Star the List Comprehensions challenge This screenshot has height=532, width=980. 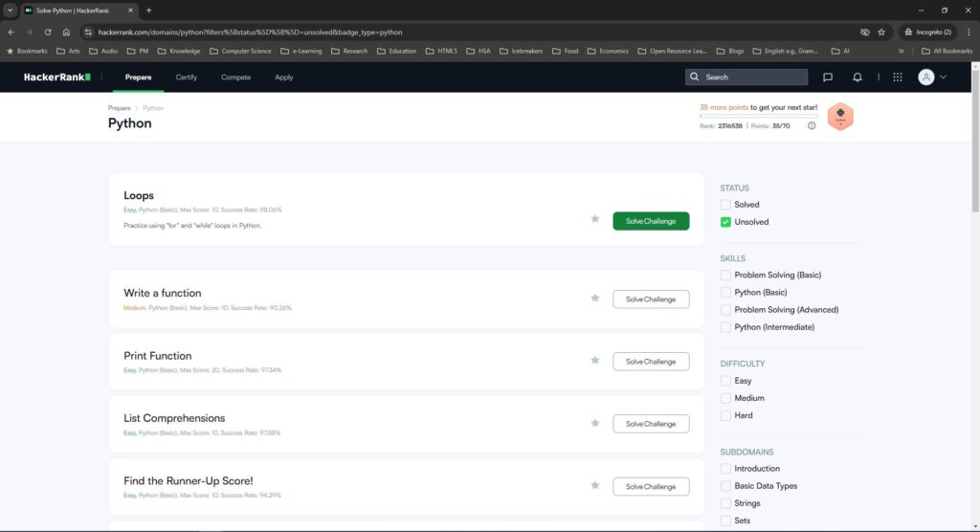(595, 423)
